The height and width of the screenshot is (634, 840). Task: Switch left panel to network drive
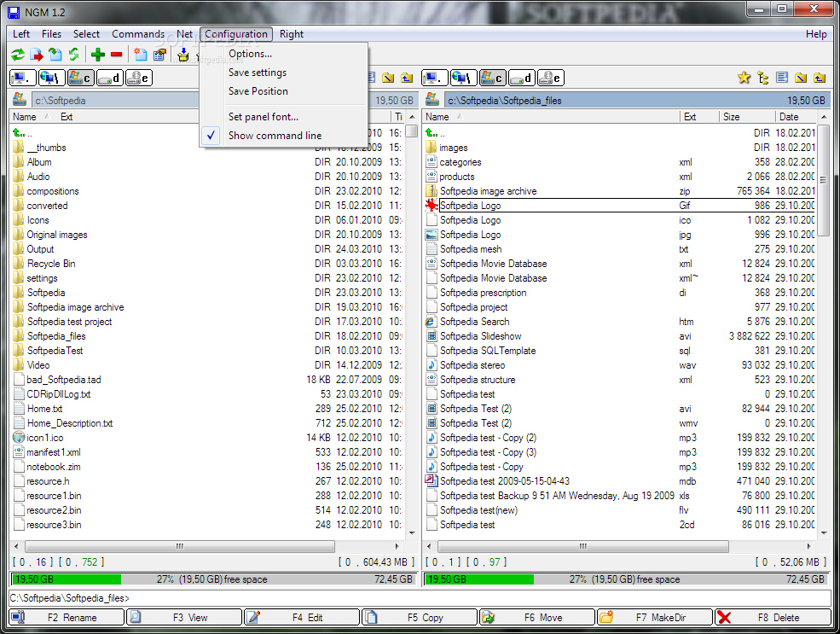51,79
